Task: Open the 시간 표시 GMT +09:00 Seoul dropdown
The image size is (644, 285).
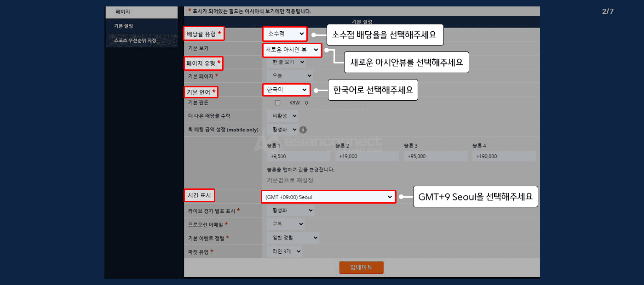Action: point(328,197)
